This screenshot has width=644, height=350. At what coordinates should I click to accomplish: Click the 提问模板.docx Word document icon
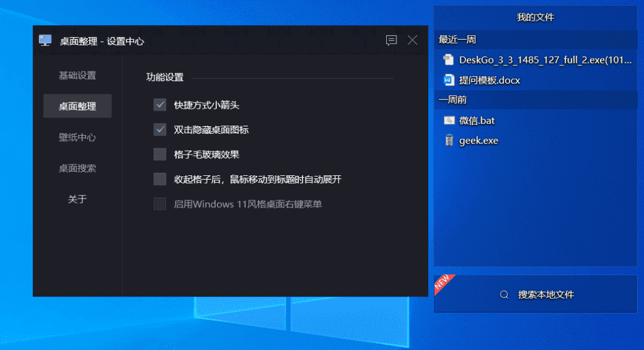coord(448,80)
